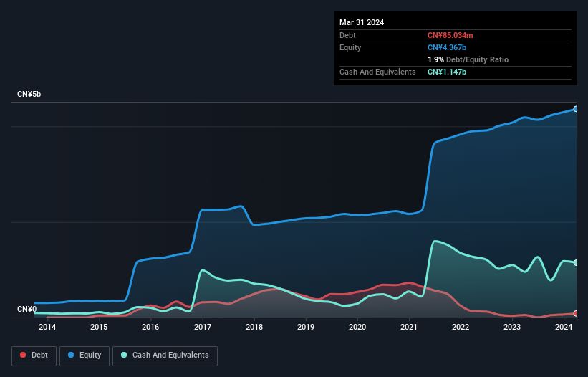This screenshot has height=377, width=588.
Task: Click the CN¥0 y-axis label
Action: coord(27,309)
